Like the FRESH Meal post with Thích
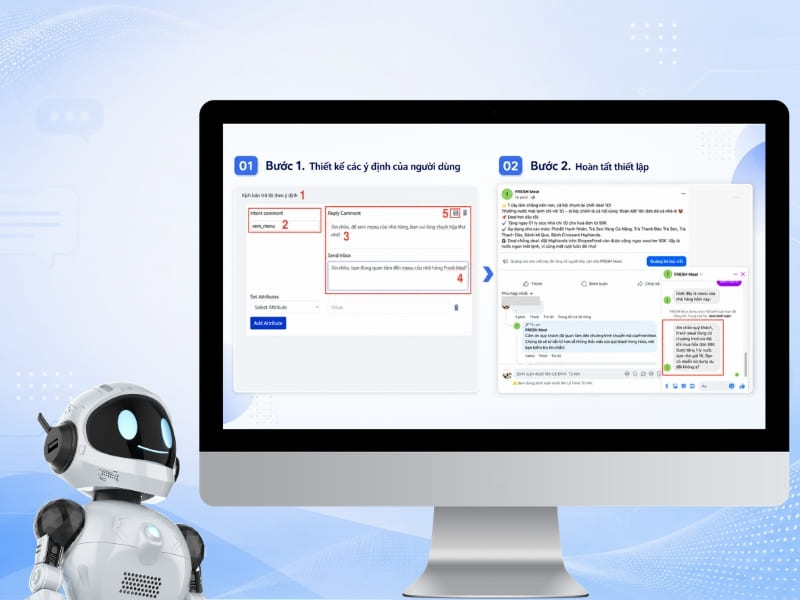This screenshot has width=800, height=600. click(533, 283)
